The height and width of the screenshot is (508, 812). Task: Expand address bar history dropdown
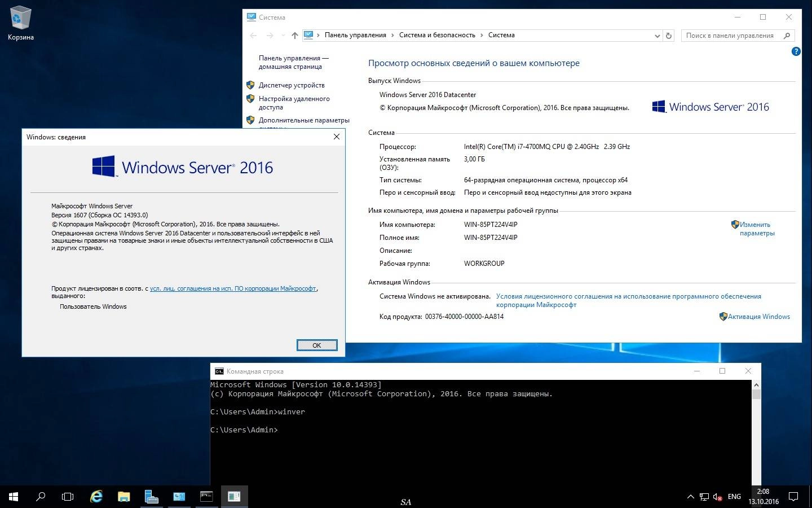pyautogui.click(x=657, y=36)
